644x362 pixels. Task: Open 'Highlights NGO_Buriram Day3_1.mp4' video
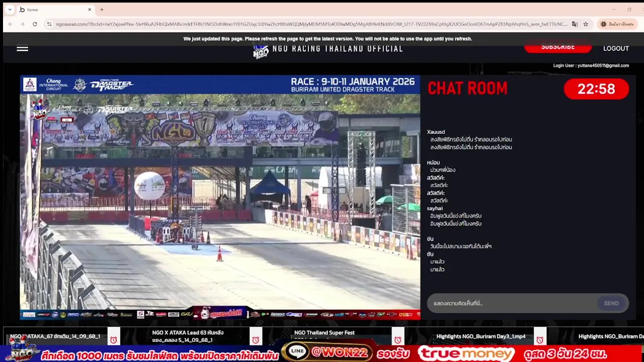pyautogui.click(x=481, y=336)
